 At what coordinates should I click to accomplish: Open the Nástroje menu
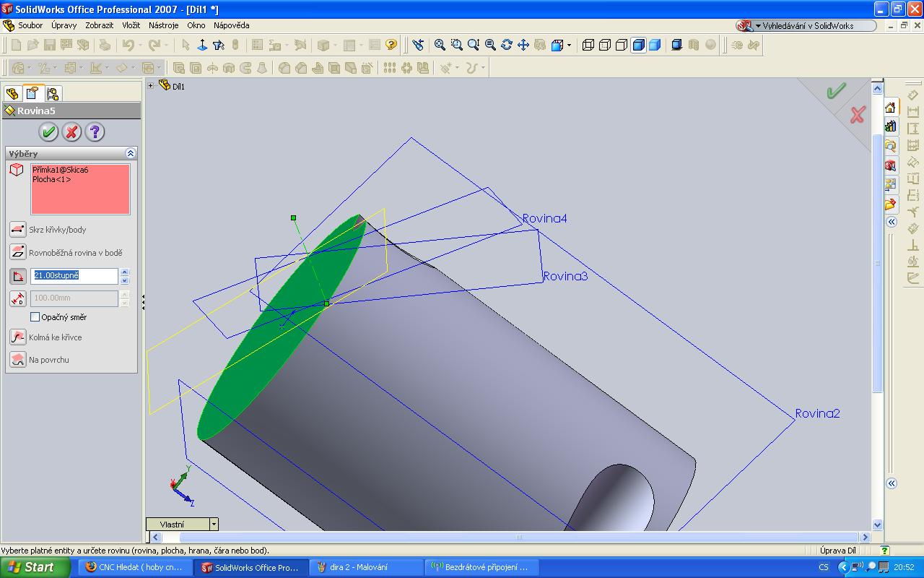pos(163,25)
